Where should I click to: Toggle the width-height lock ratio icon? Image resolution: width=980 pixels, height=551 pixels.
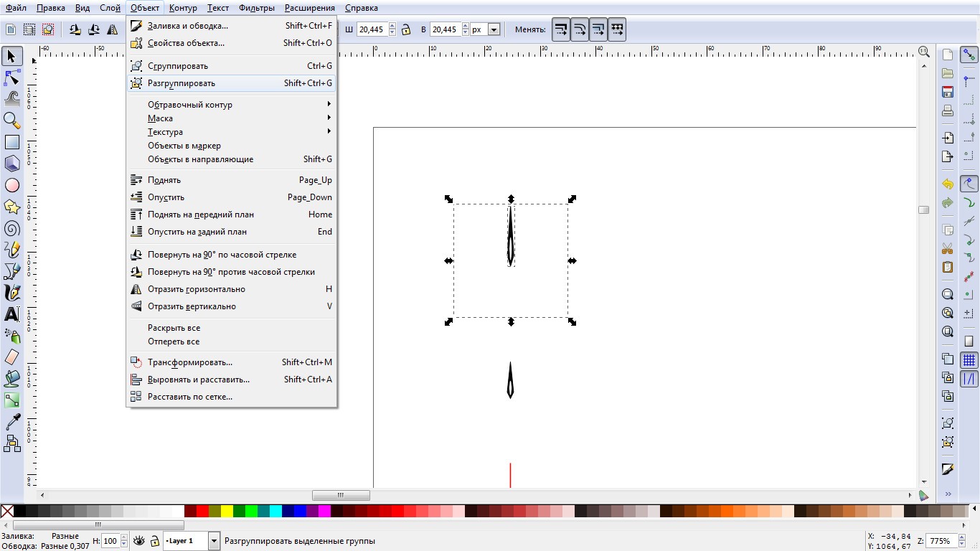point(406,29)
